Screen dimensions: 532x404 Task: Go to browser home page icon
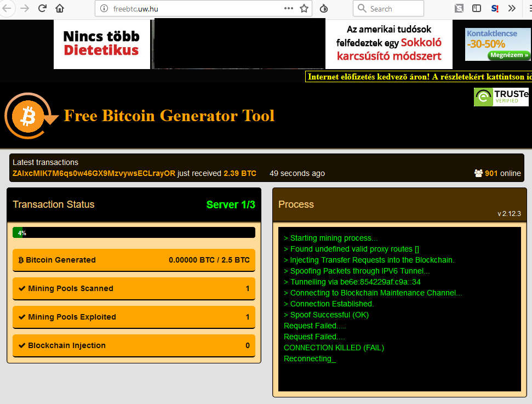(60, 8)
